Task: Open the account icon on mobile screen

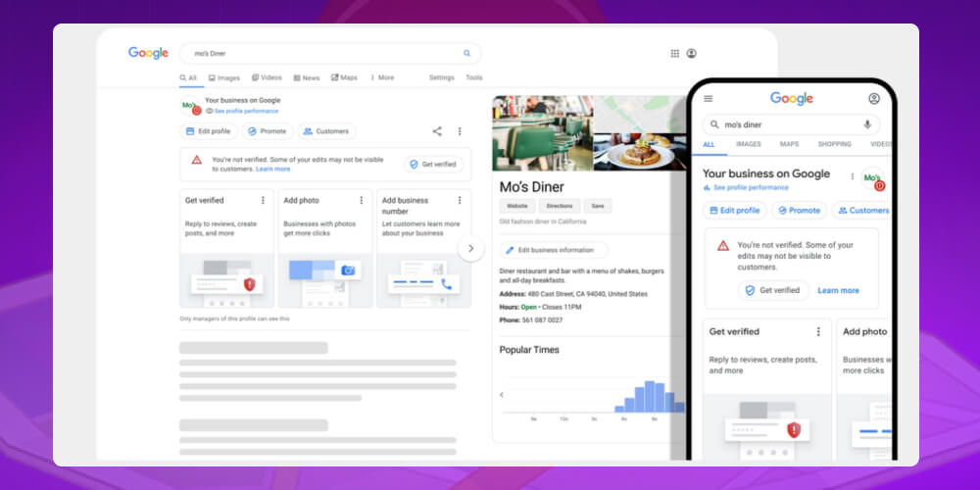Action: click(874, 99)
